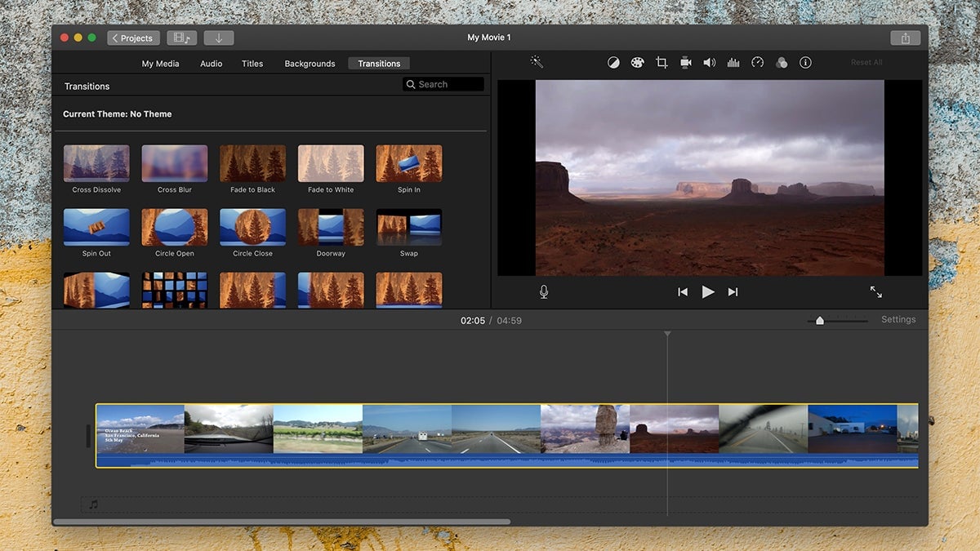Toggle fullscreen playback with the arrows icon
Image resolution: width=980 pixels, height=551 pixels.
[875, 291]
